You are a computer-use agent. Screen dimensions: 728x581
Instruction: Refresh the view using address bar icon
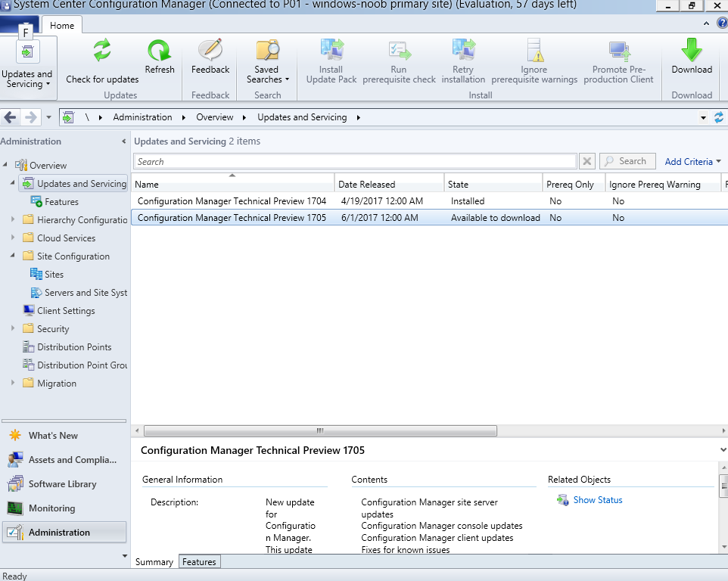(719, 117)
